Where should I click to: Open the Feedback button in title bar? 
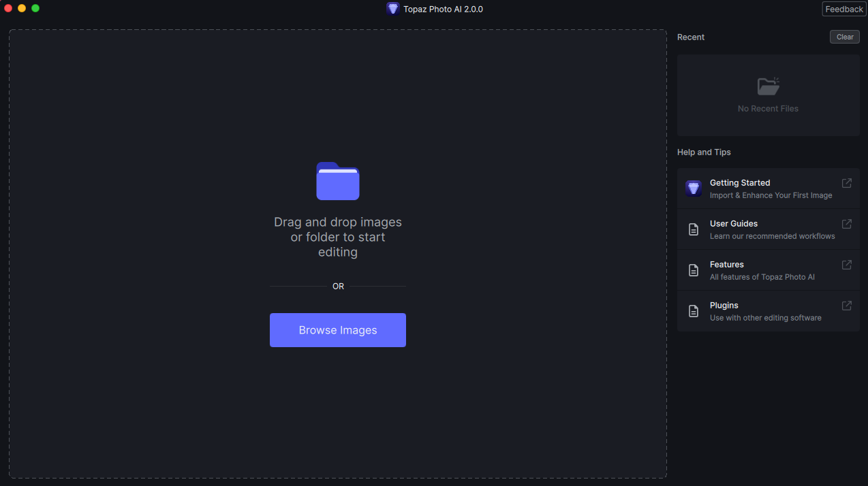tap(844, 9)
